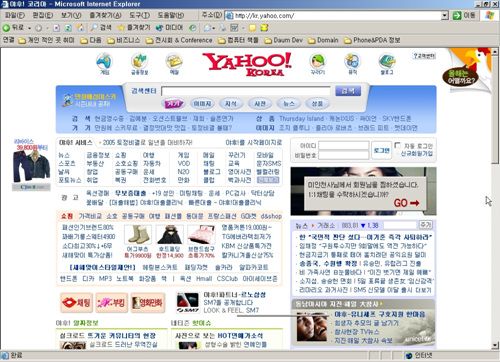The height and width of the screenshot is (362, 500).
Task: Go back with the 뒤로 toolbar button
Action: 13,28
